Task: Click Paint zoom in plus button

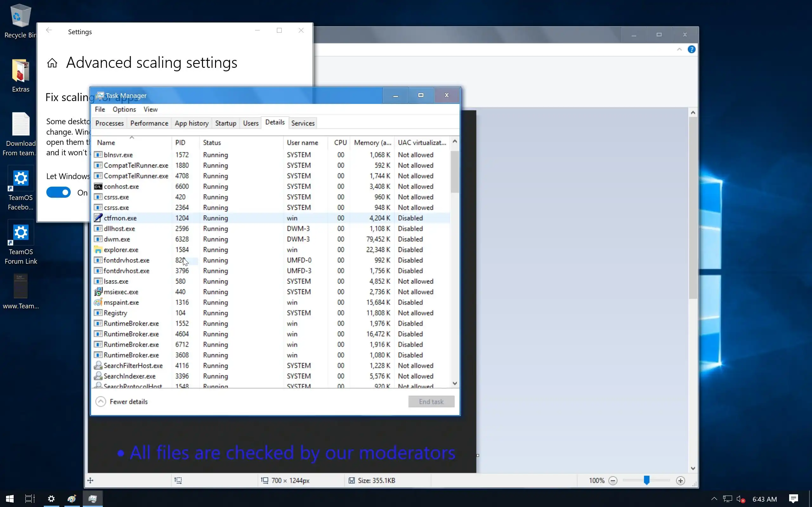Action: click(680, 480)
